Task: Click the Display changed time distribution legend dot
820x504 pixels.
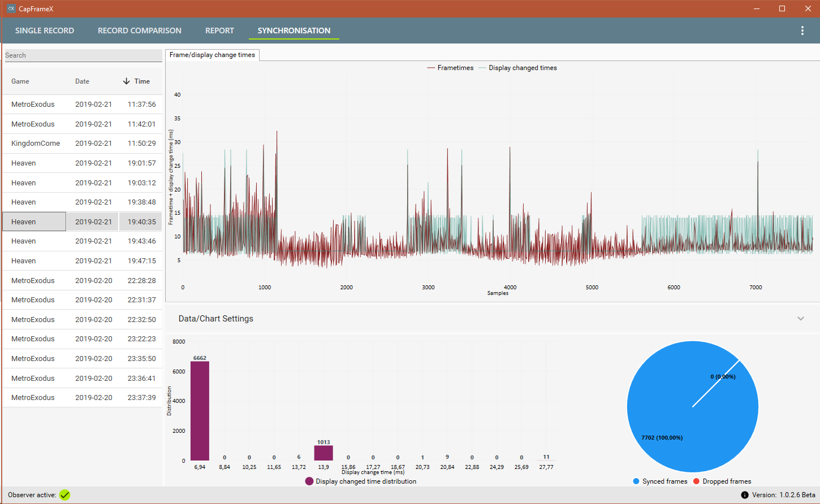Action: (x=309, y=481)
